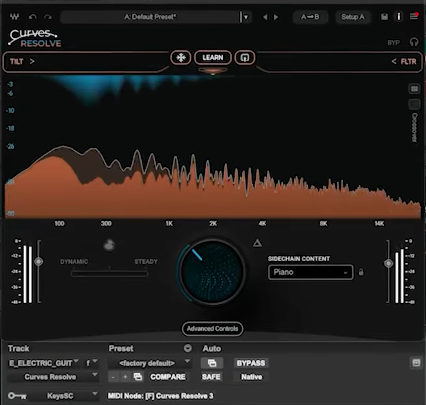The width and height of the screenshot is (426, 405).
Task: Redo the last parameter change
Action: point(48,17)
